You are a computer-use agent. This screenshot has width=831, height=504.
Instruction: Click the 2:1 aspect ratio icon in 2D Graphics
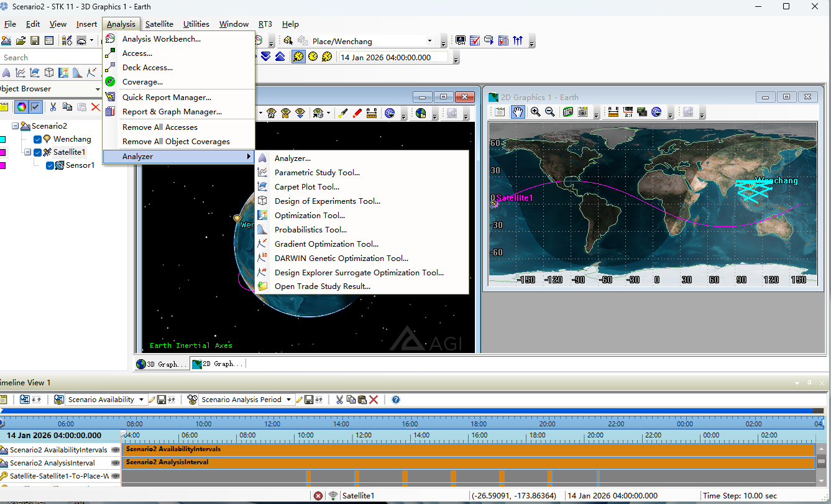click(x=628, y=112)
